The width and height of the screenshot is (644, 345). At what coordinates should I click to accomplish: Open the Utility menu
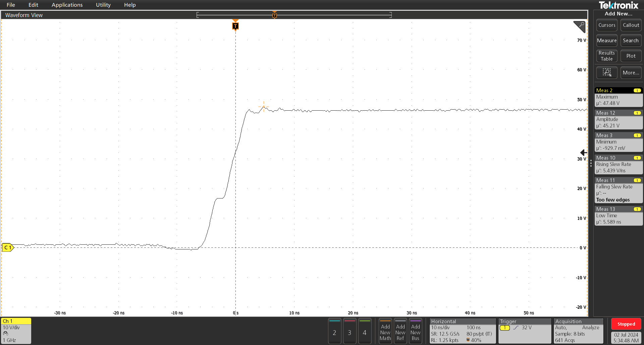pos(103,5)
